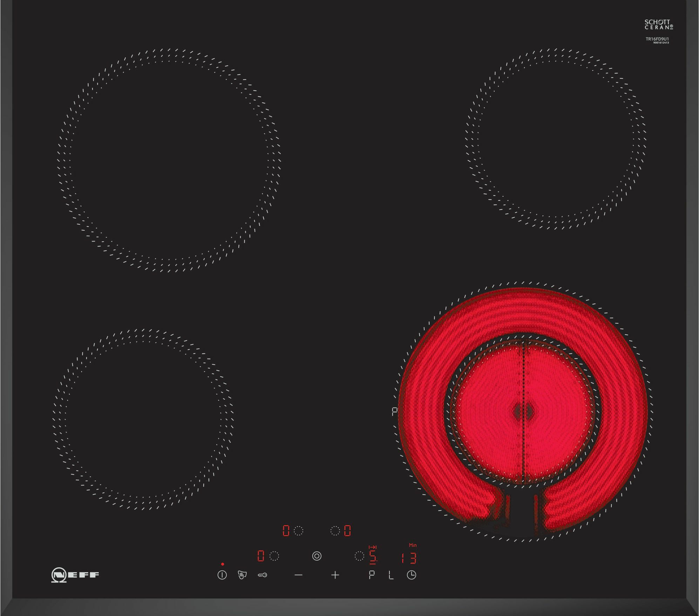
Task: Click the SCHOTT CERAN logo
Action: pos(658,24)
